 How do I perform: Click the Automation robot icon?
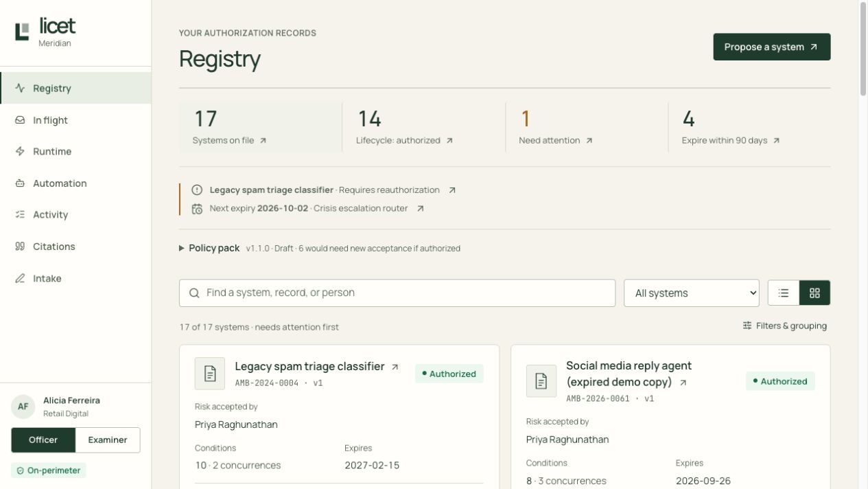pos(20,183)
